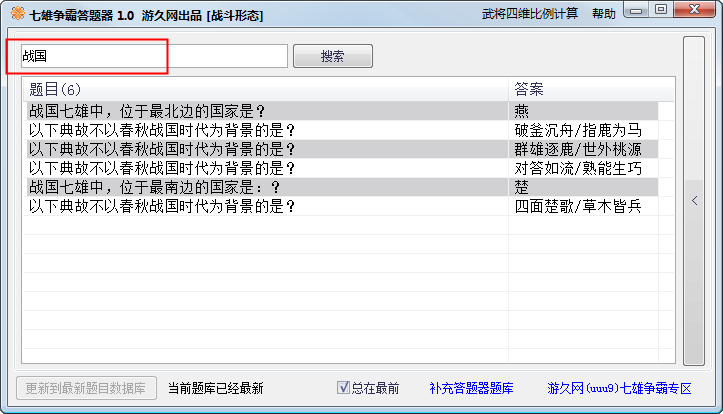This screenshot has width=723, height=414.
Task: Click the disabled 更新到最新题目数据库 button
Action: pyautogui.click(x=86, y=388)
